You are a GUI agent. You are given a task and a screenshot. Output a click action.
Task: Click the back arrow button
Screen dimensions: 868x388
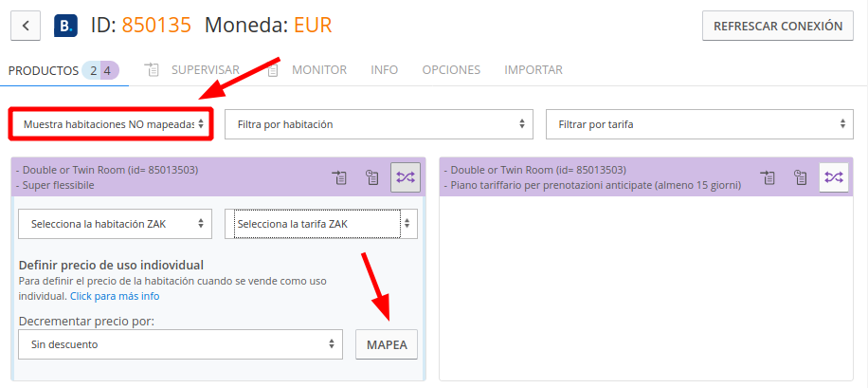(x=26, y=26)
